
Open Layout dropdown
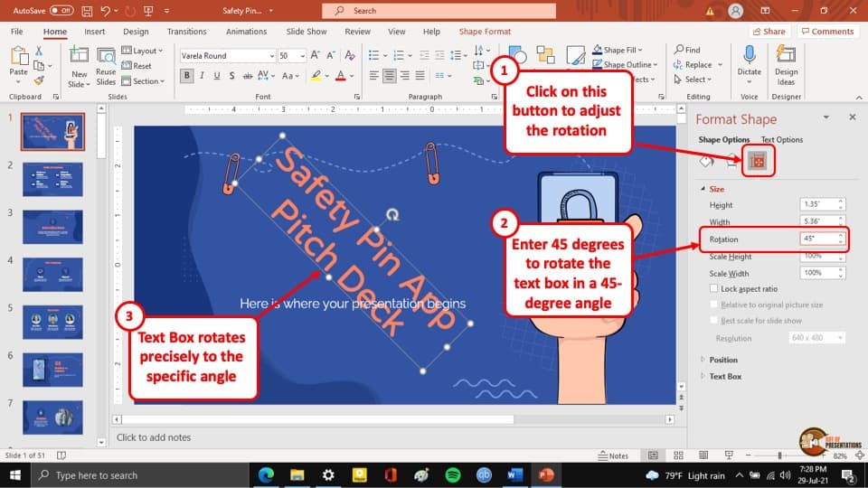click(x=142, y=51)
